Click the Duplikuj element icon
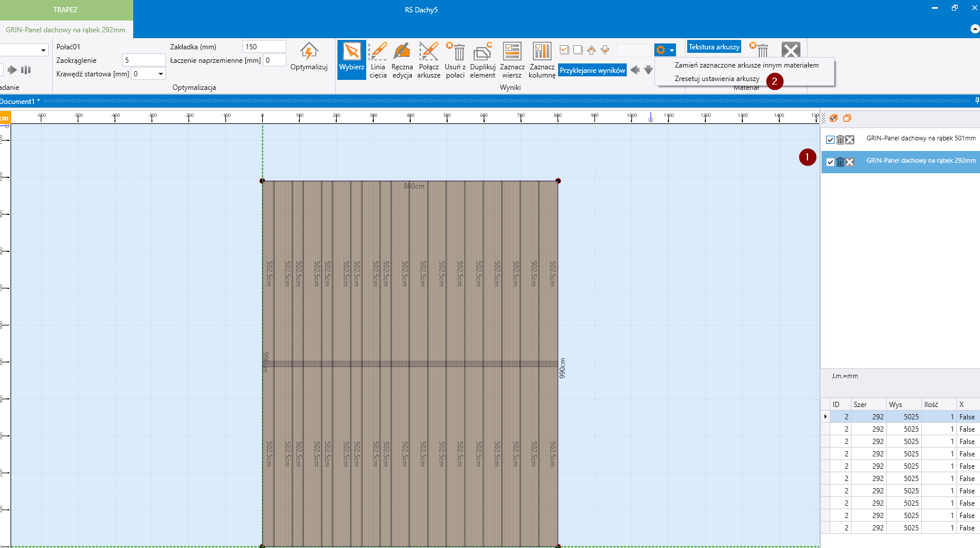 pyautogui.click(x=482, y=52)
